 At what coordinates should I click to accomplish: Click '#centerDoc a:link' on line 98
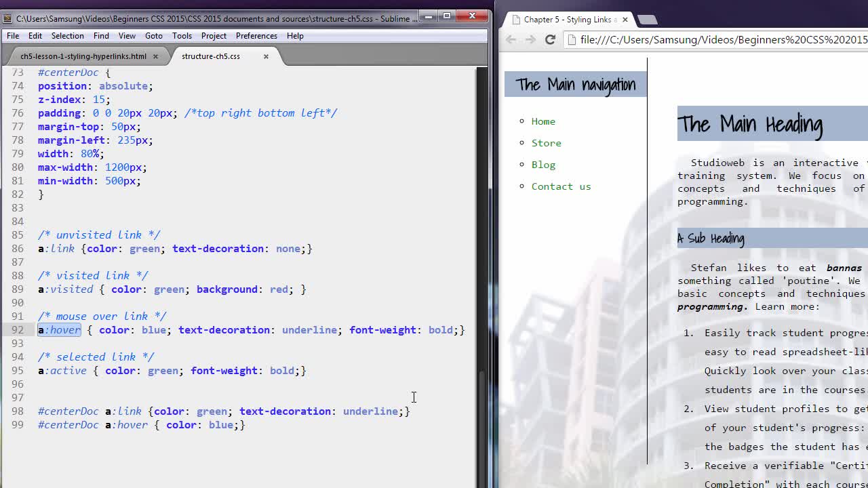tap(90, 411)
